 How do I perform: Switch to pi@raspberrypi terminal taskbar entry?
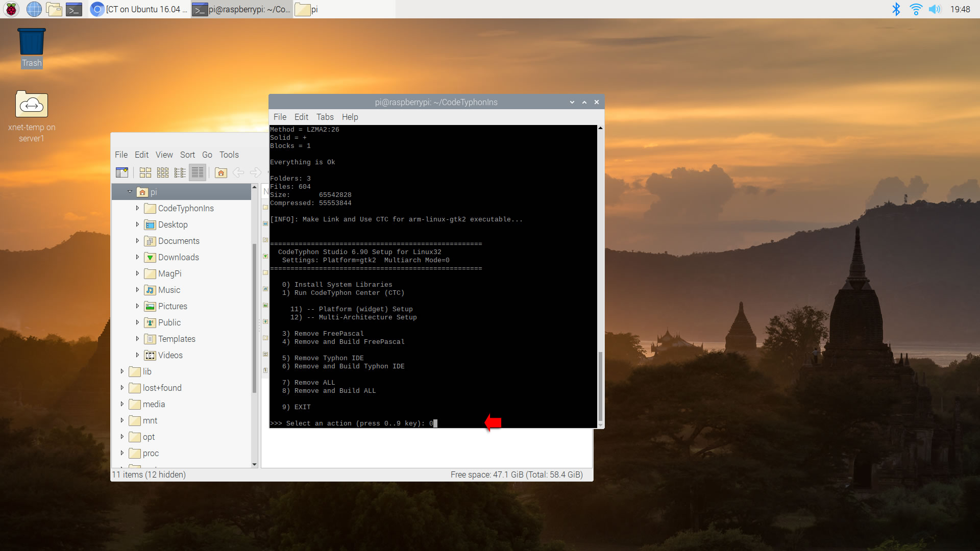242,9
